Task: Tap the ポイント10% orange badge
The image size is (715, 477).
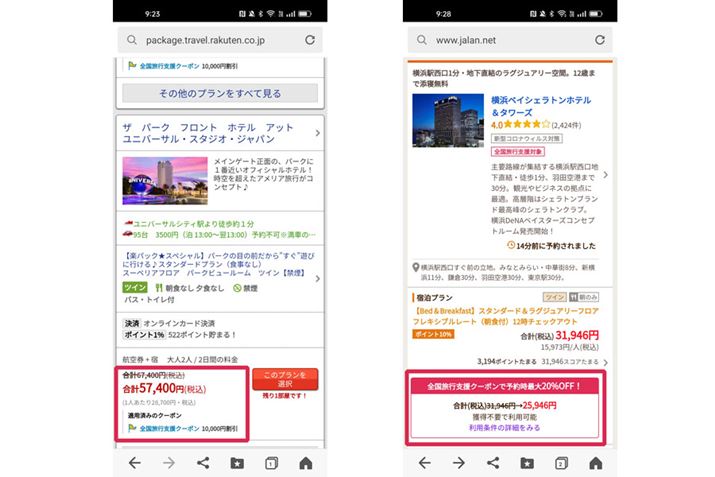Action: pos(433,334)
